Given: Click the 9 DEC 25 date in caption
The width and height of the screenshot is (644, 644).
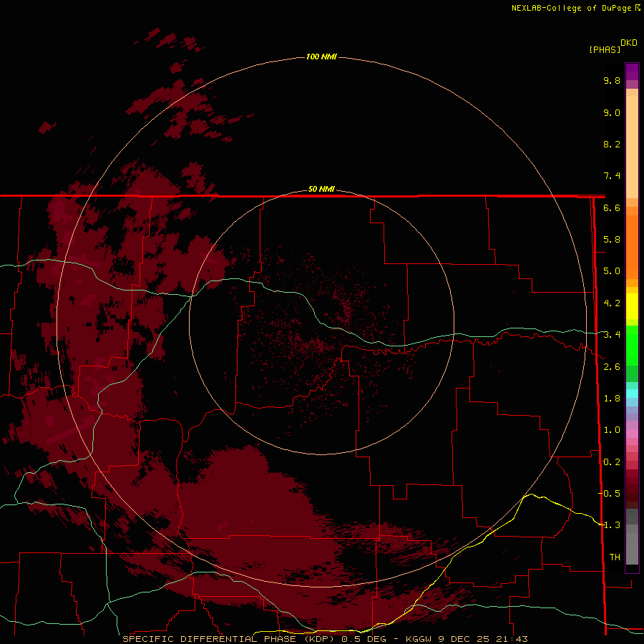Looking at the screenshot, I should 464,639.
